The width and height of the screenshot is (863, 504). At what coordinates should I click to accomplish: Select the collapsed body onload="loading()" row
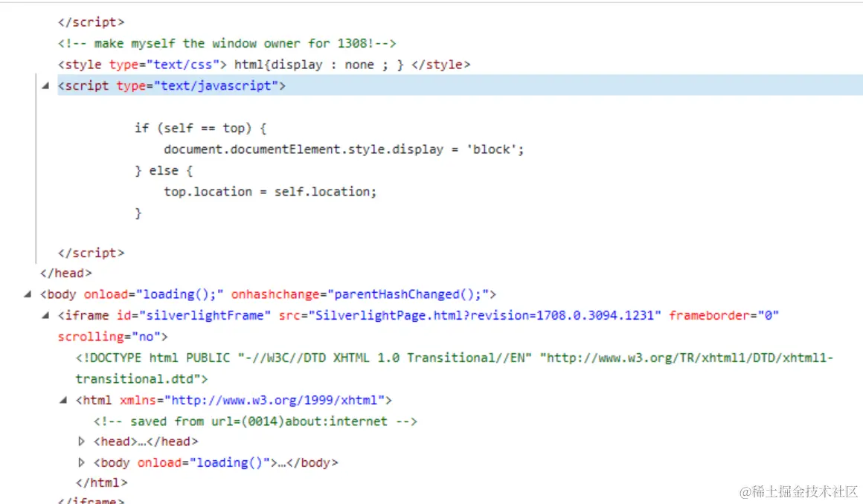pos(216,462)
